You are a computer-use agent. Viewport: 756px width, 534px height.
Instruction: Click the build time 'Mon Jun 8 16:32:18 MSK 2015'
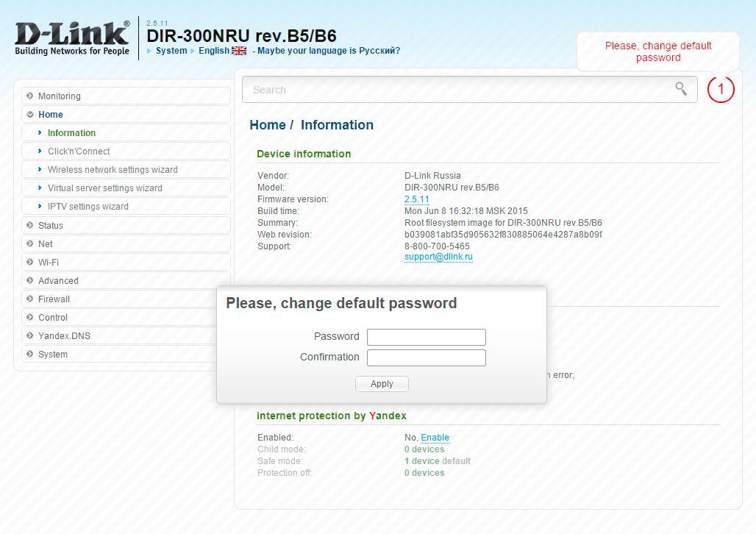466,211
